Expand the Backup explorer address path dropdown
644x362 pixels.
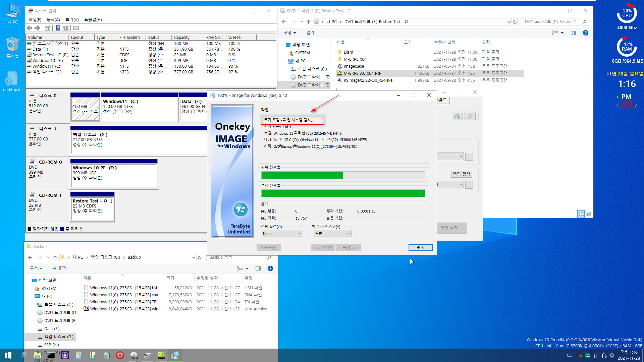tap(194, 257)
